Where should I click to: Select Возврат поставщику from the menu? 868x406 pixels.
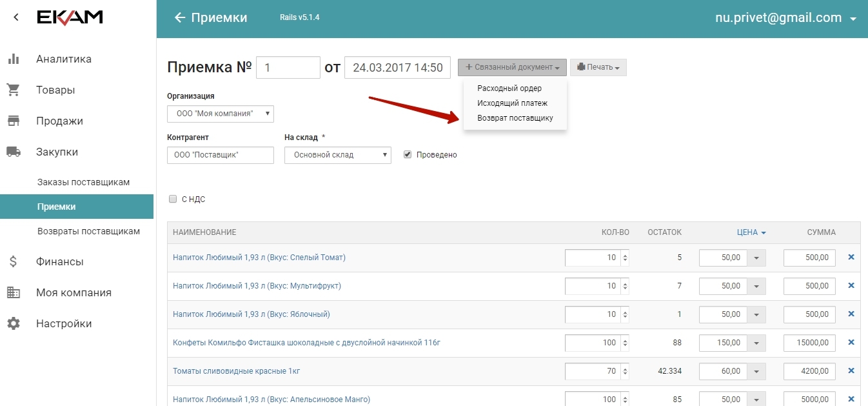click(x=515, y=118)
